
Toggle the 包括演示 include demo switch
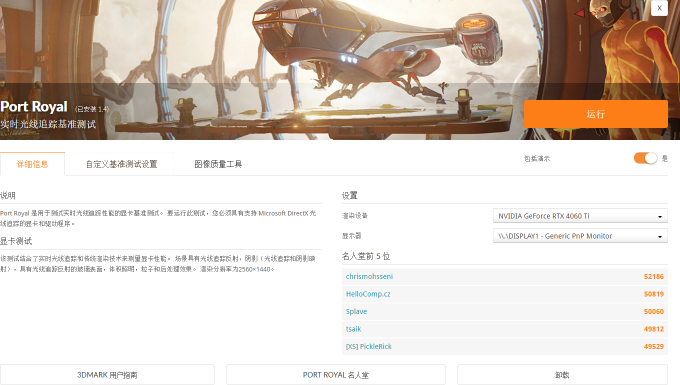click(x=645, y=158)
